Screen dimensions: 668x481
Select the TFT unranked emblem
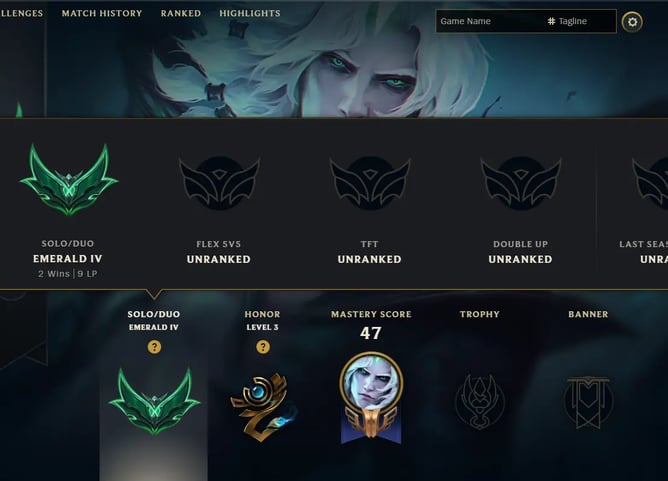pyautogui.click(x=370, y=183)
